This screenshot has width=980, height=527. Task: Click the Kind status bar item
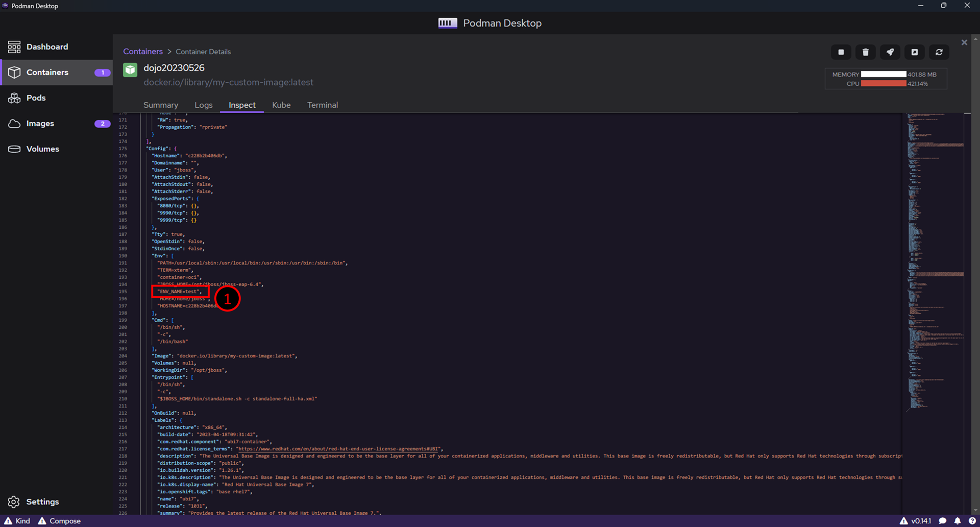click(x=17, y=521)
